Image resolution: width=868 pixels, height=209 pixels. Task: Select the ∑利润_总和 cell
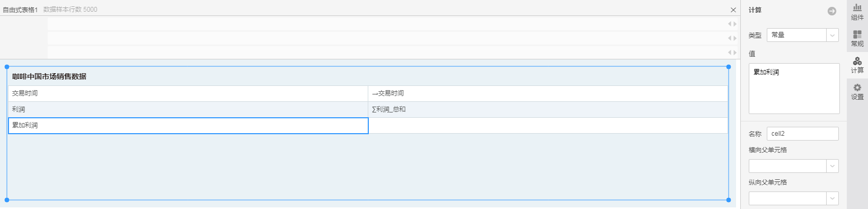548,109
